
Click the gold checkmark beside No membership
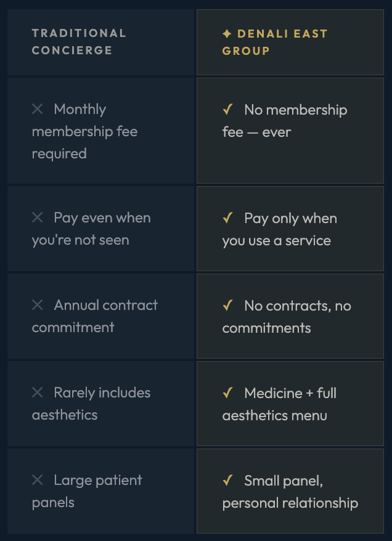click(x=228, y=110)
